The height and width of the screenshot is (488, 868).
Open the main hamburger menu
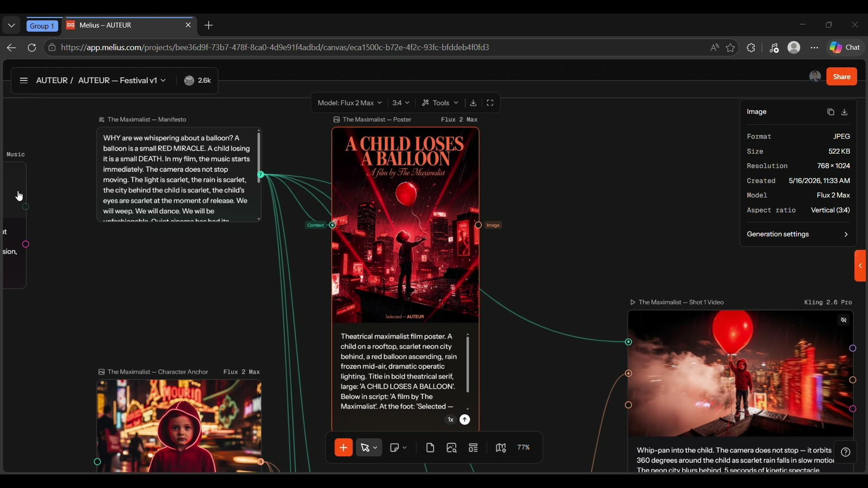24,80
